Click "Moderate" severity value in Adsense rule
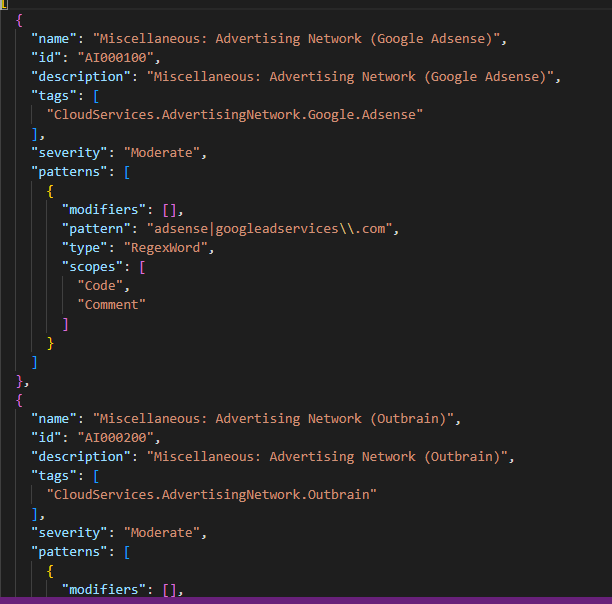This screenshot has width=612, height=604. tap(162, 153)
